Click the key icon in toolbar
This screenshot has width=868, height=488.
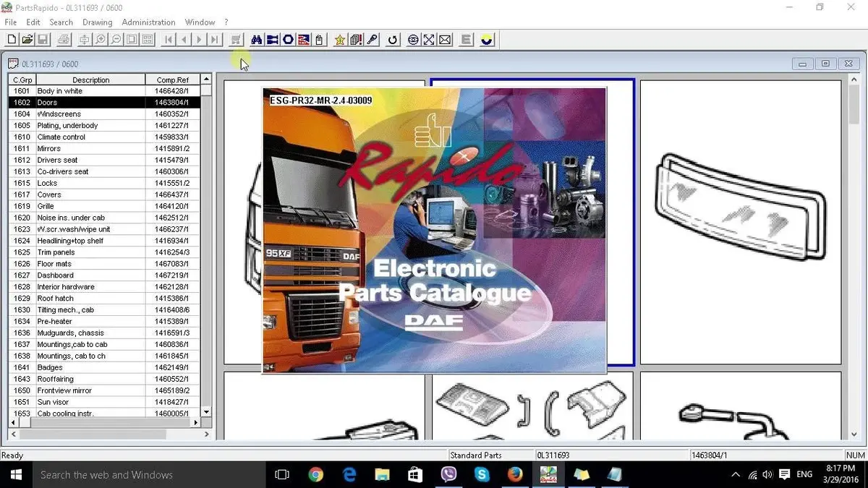(372, 40)
